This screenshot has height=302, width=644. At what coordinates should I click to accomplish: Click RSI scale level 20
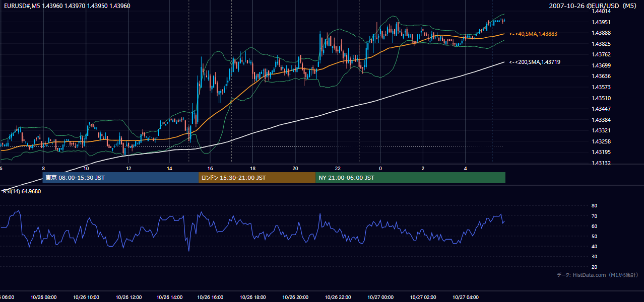pos(594,267)
